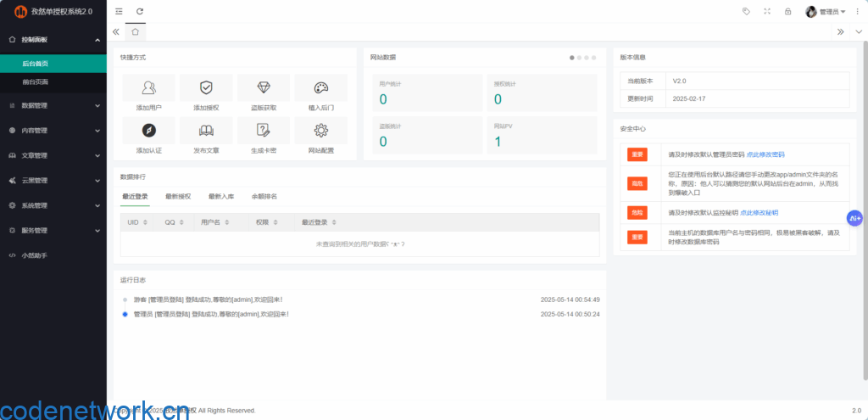
Task: Click the 点此修改密码 link
Action: click(765, 154)
